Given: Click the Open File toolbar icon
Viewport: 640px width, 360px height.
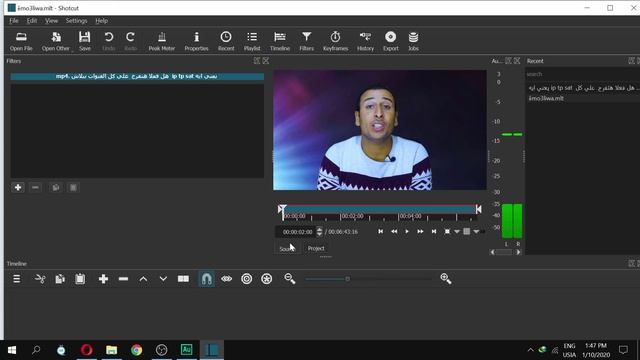Looking at the screenshot, I should (x=21, y=41).
